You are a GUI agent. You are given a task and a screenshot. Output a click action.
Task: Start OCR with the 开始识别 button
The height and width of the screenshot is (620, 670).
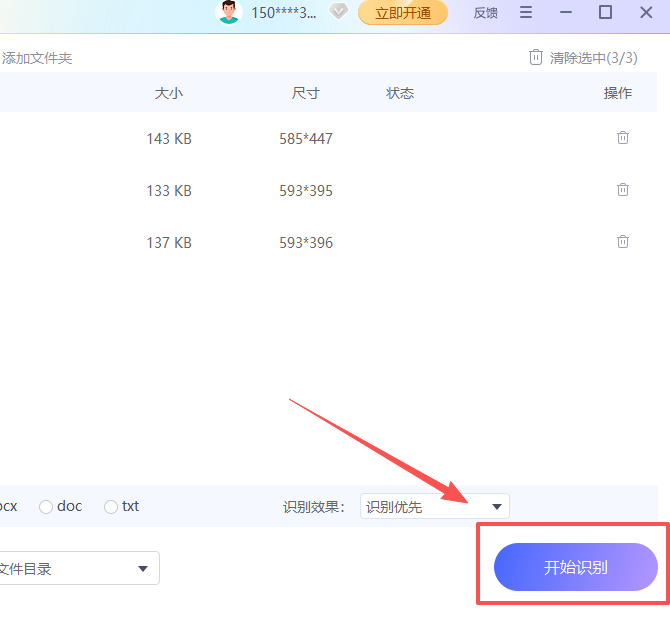(575, 568)
